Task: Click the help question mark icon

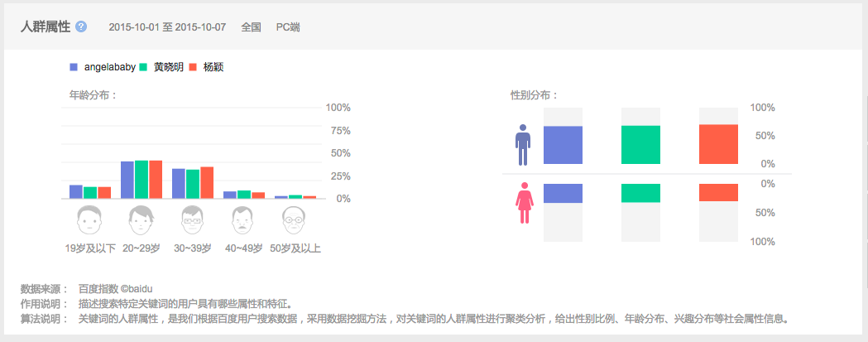Action: pyautogui.click(x=81, y=26)
